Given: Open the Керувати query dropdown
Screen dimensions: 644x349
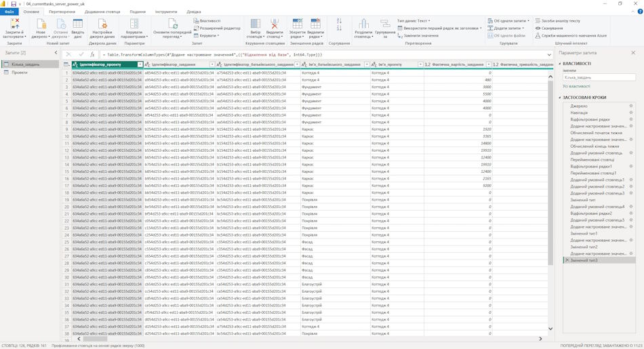Looking at the screenshot, I should tap(206, 36).
